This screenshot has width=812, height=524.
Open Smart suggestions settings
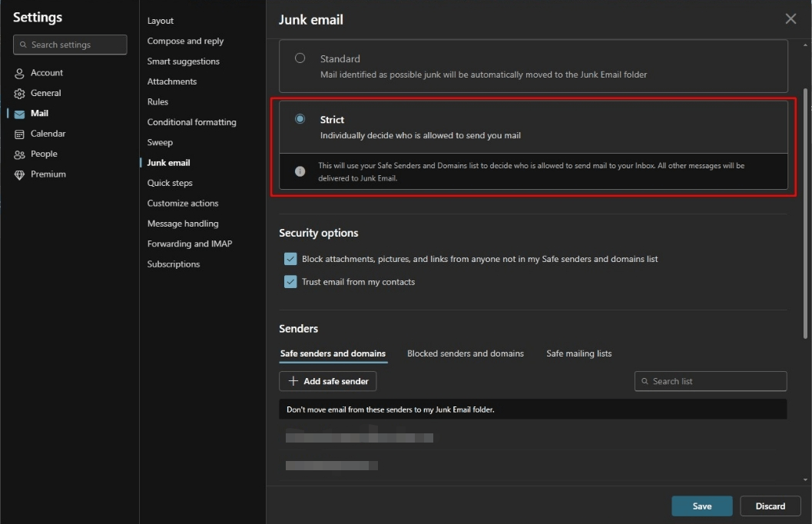[184, 61]
